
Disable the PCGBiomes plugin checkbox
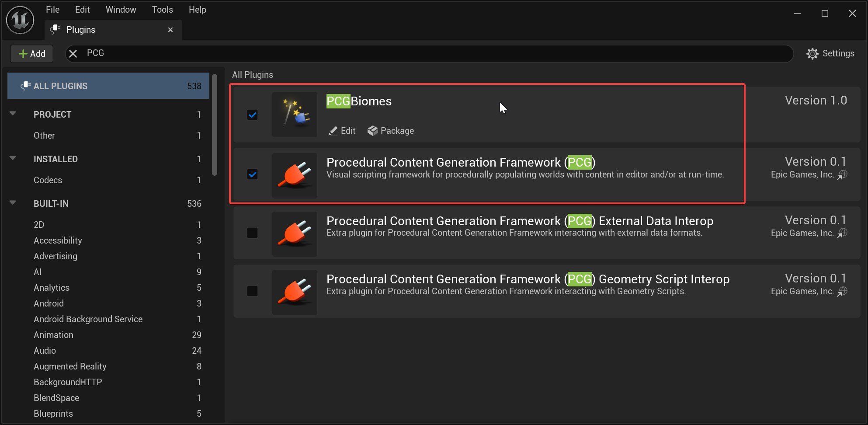tap(253, 115)
